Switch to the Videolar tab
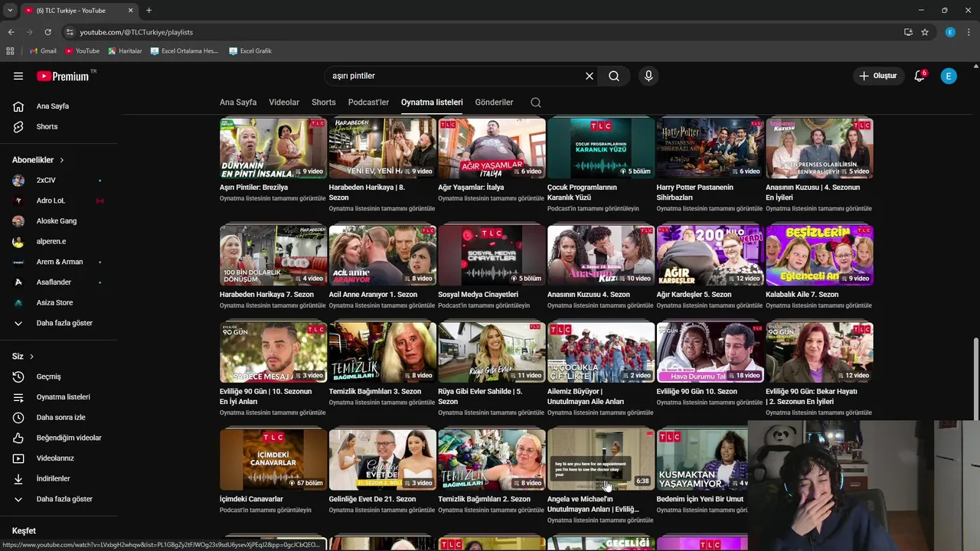This screenshot has height=551, width=980. (x=284, y=103)
